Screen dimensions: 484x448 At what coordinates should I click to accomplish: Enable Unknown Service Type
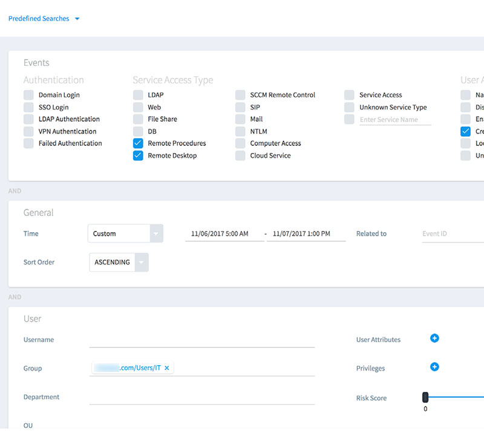click(x=349, y=107)
